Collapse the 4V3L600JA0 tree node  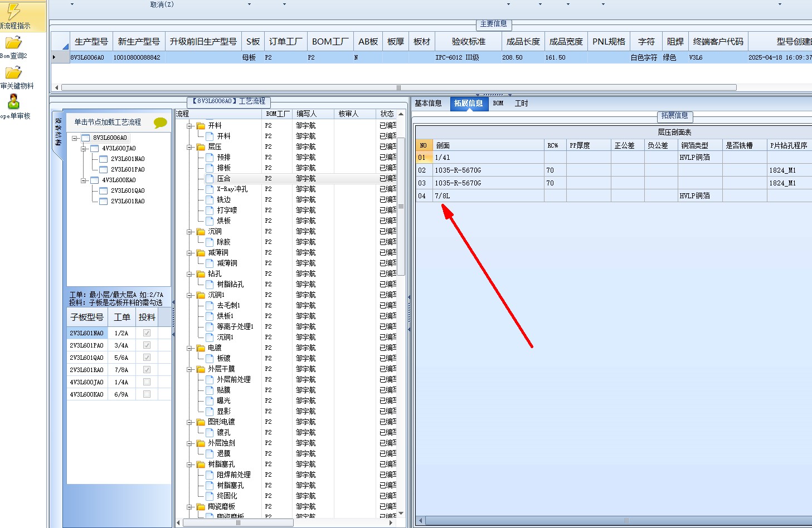click(84, 149)
